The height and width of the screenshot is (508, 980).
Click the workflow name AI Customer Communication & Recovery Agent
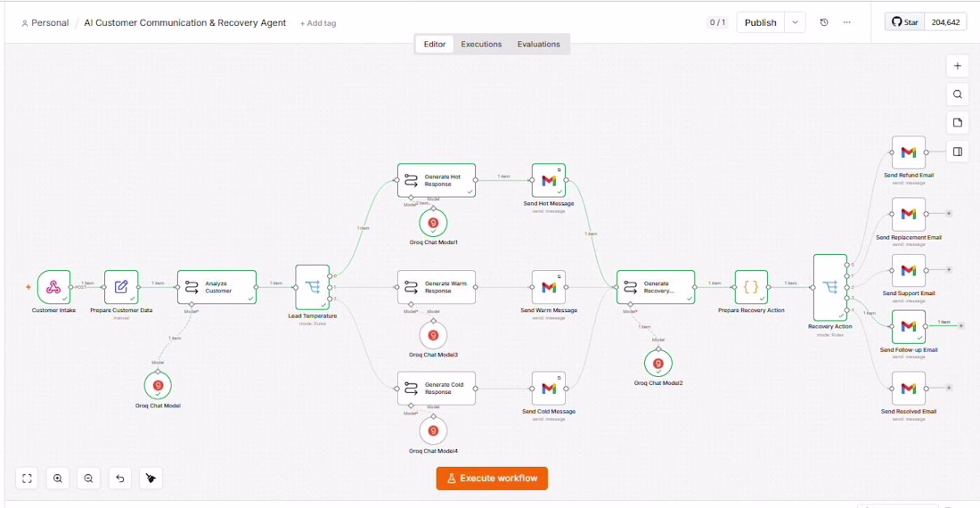(x=185, y=22)
